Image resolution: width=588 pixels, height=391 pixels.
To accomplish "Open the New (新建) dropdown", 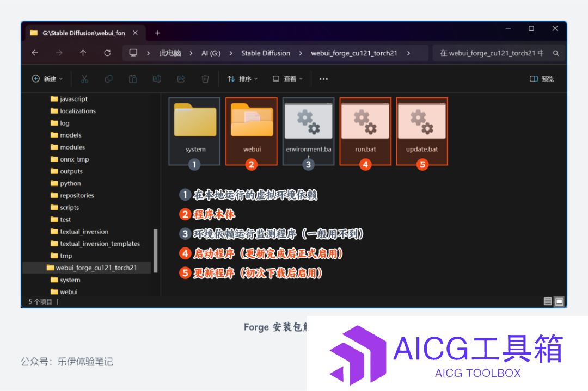I will tap(47, 79).
